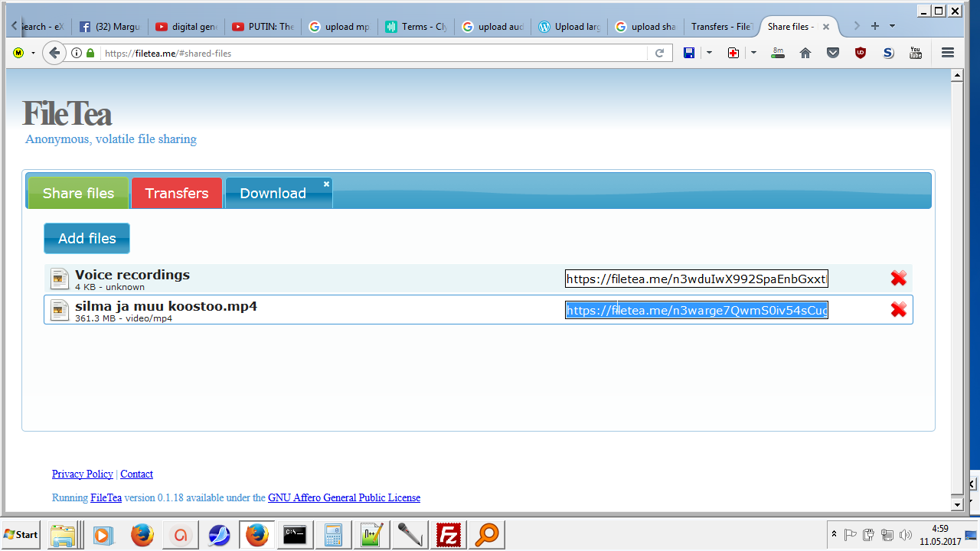
Task: Select the 'Voice recordings' file name
Action: (132, 275)
